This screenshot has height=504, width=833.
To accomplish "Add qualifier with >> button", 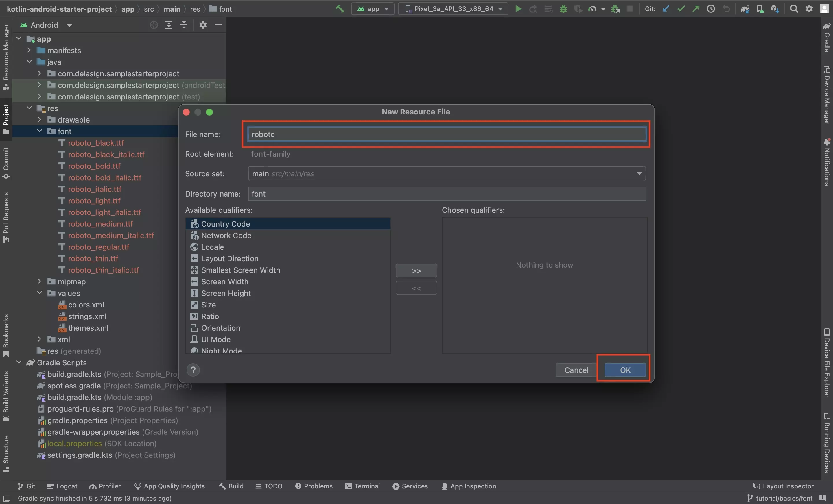I will click(x=416, y=270).
